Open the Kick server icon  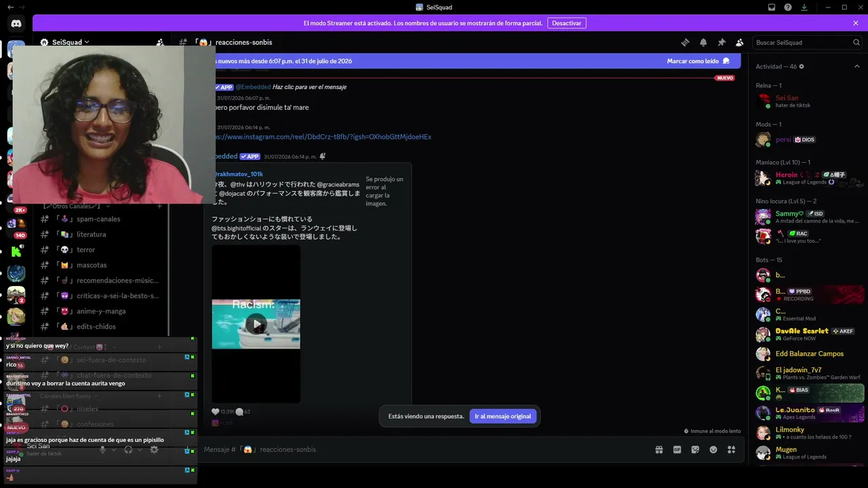(16, 251)
